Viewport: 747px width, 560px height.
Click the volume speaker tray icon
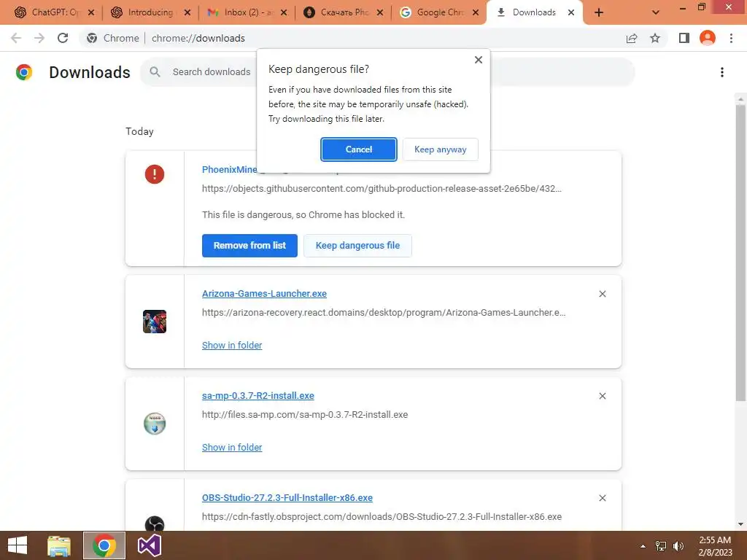(678, 546)
